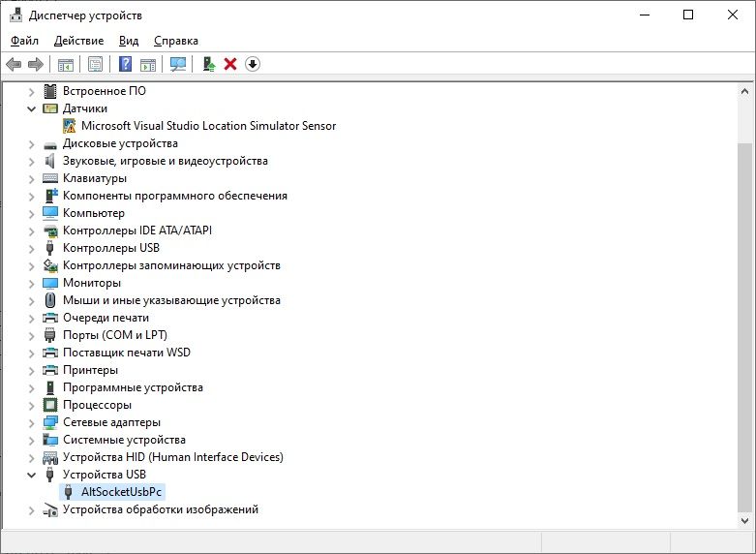The width and height of the screenshot is (756, 554).
Task: Open the Файл menu
Action: (x=24, y=41)
